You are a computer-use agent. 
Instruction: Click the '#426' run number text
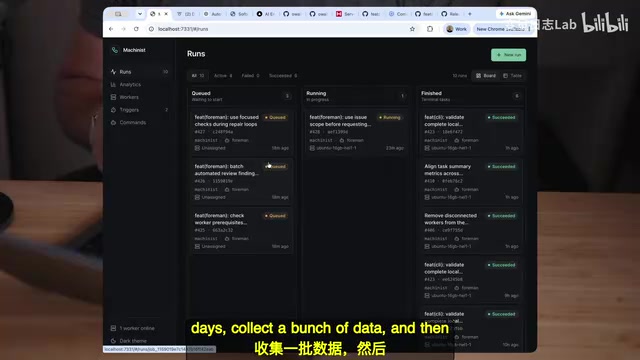pos(200,181)
